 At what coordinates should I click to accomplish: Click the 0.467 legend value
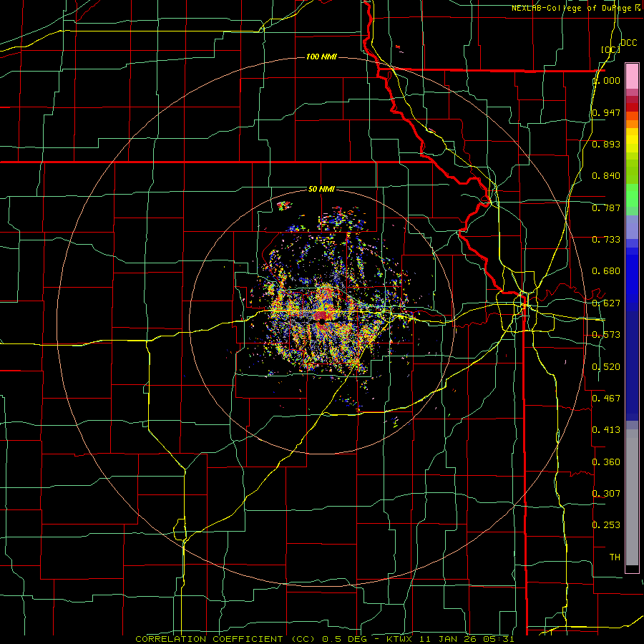click(606, 398)
